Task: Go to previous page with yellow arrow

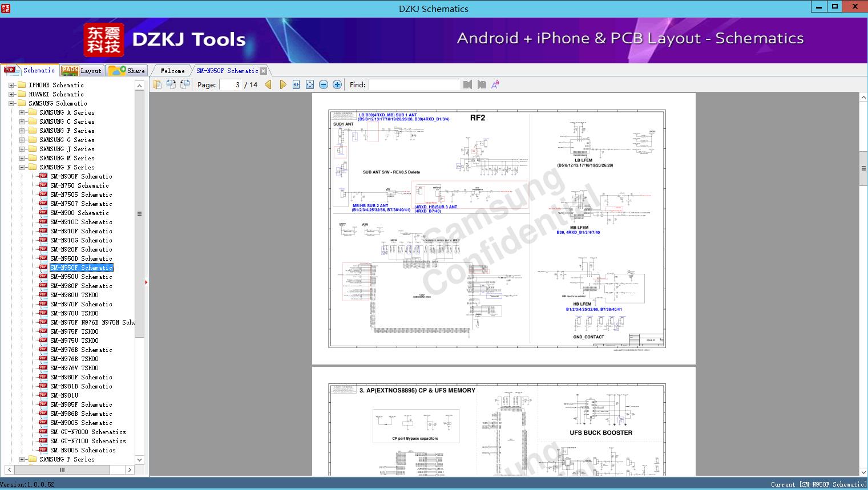Action: click(x=269, y=84)
